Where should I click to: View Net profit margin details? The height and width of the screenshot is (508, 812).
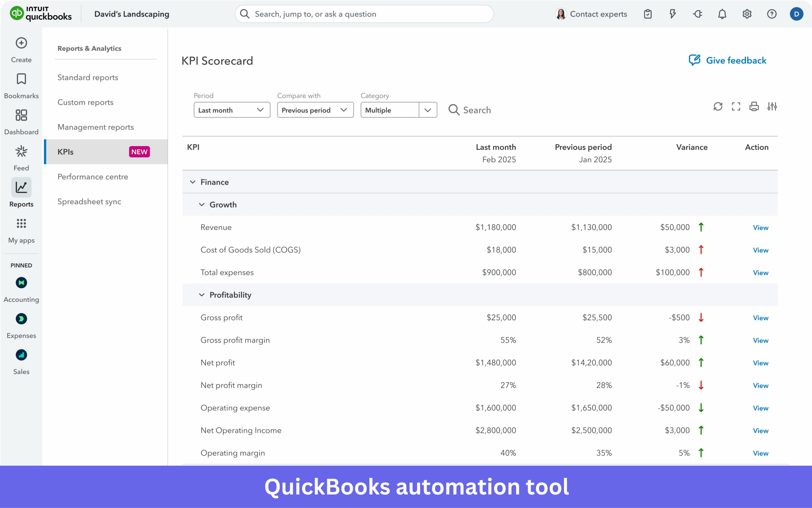click(760, 385)
